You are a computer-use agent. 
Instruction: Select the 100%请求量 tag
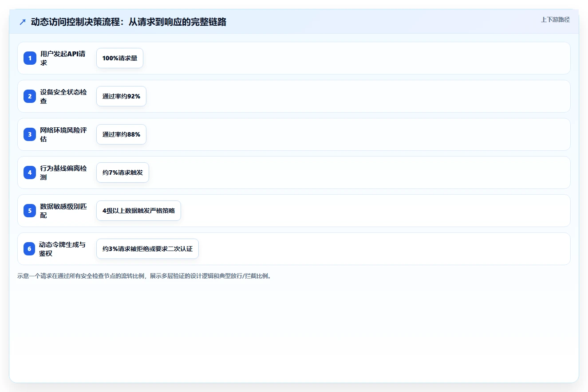120,58
